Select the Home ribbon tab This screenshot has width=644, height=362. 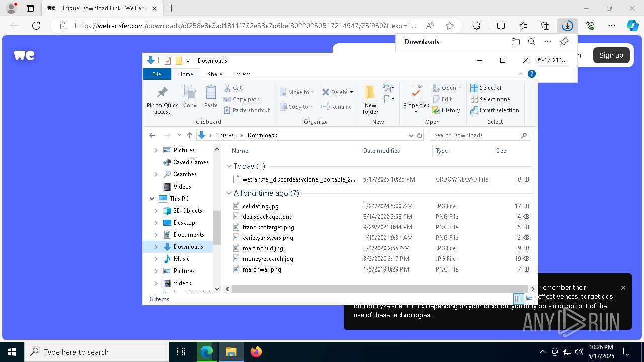(x=186, y=74)
